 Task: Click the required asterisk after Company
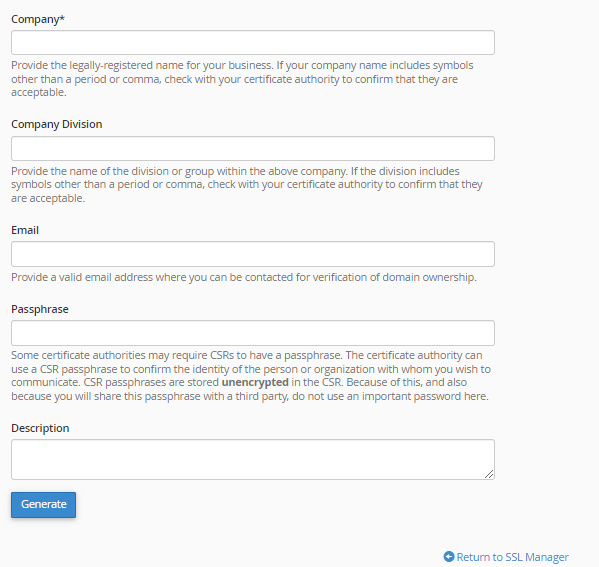click(x=62, y=18)
